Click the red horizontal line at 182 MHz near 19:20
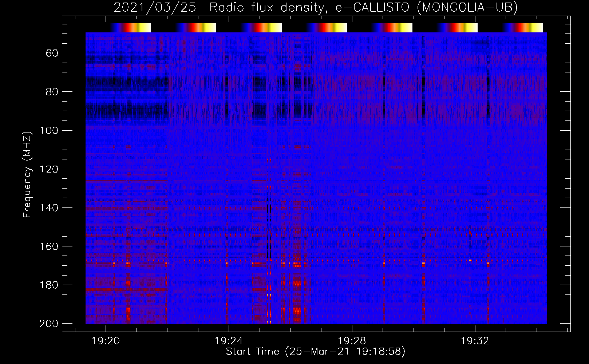The height and width of the screenshot is (364, 589). 127,290
